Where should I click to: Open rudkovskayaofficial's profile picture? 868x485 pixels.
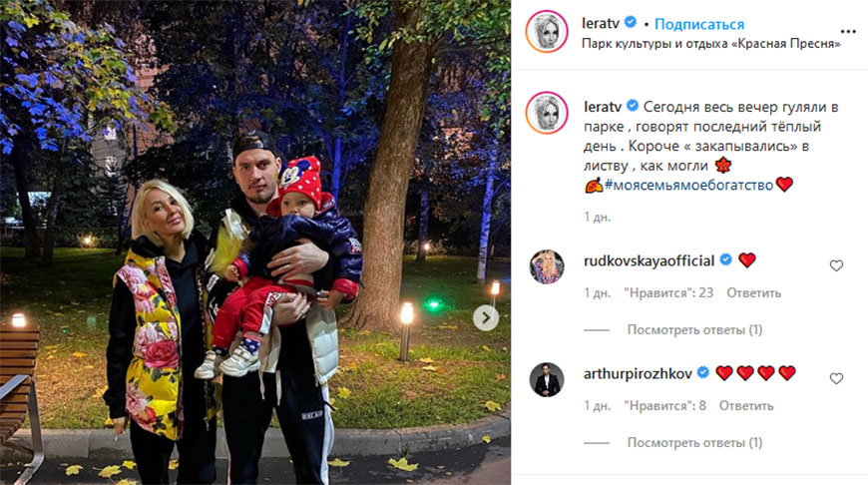click(x=547, y=266)
